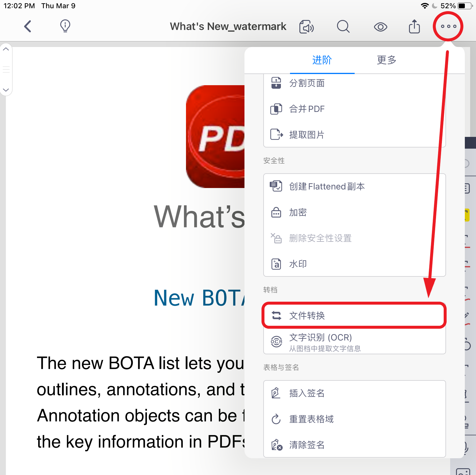Open 文字识别 (OCR) option
The image size is (476, 475).
click(x=355, y=342)
